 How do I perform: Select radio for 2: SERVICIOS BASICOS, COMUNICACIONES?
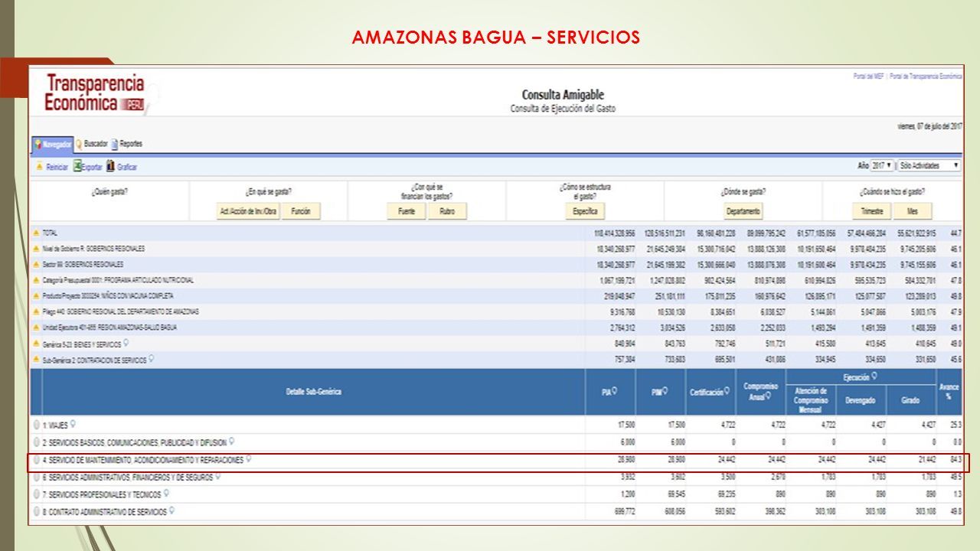click(36, 442)
